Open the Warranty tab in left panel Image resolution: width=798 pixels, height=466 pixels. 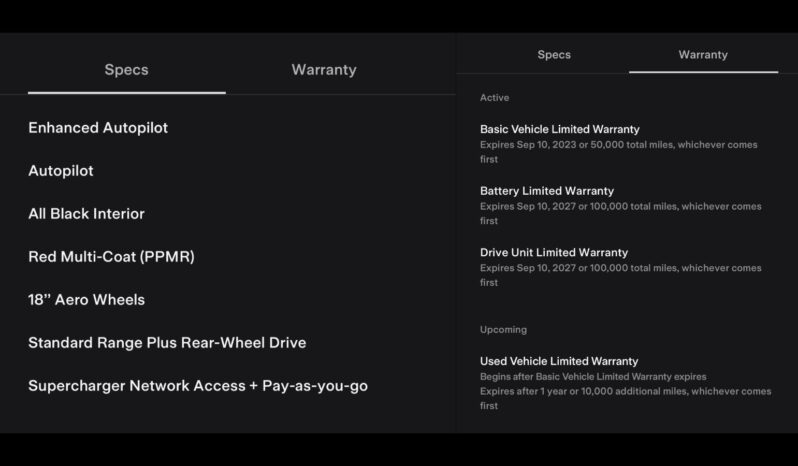(x=324, y=70)
